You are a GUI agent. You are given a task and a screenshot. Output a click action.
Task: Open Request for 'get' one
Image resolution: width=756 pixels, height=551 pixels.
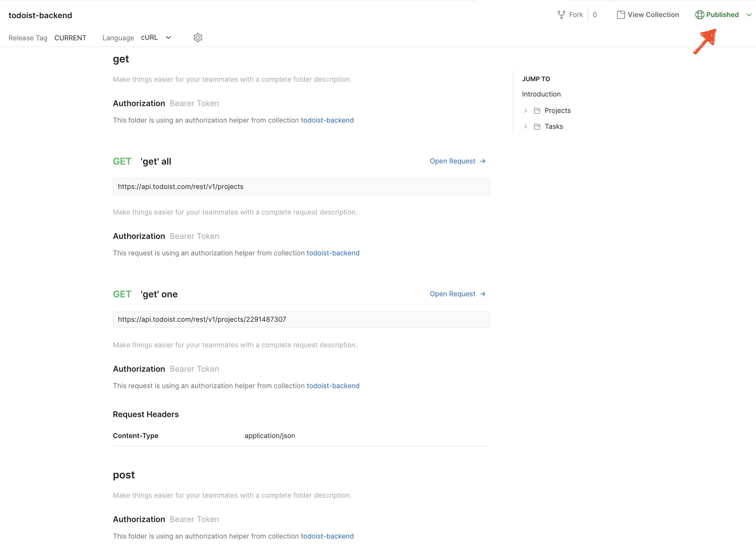coord(452,294)
